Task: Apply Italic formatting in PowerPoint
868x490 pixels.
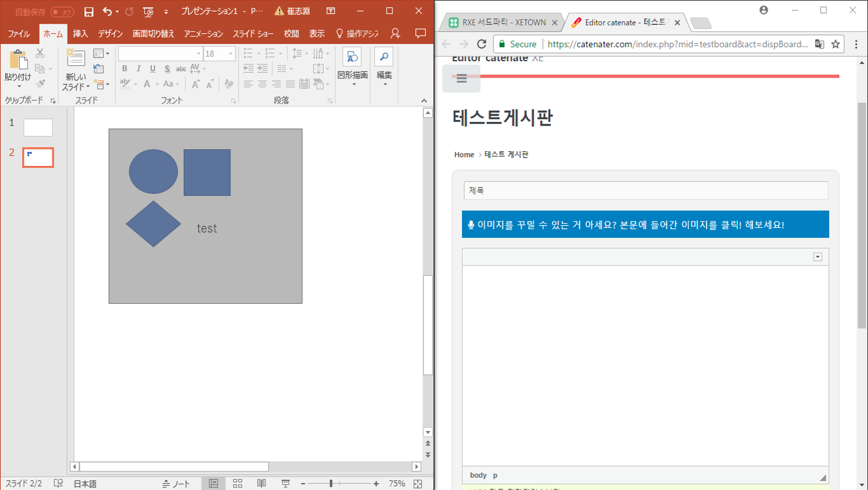Action: click(x=138, y=69)
